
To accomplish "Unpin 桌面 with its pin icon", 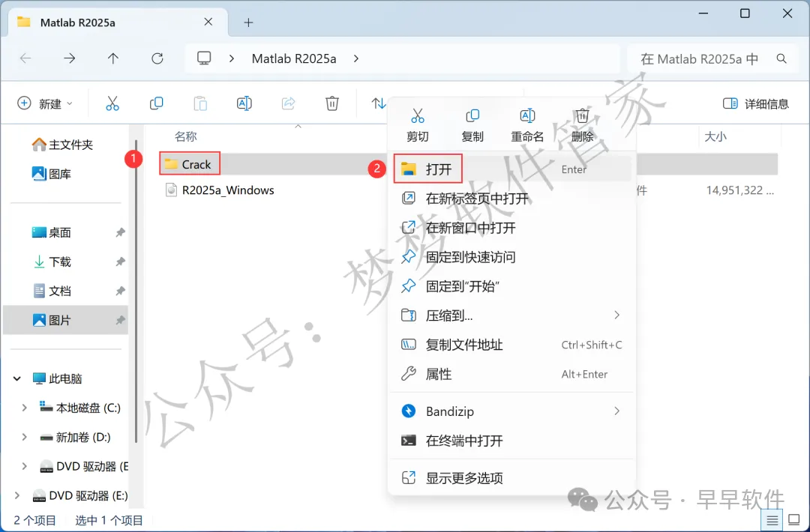I will (120, 233).
